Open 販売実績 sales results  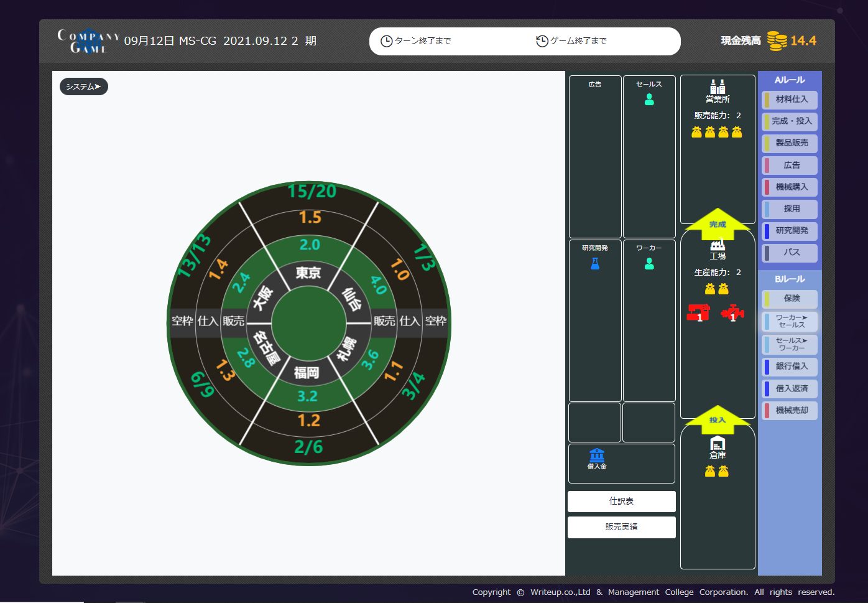pos(621,527)
